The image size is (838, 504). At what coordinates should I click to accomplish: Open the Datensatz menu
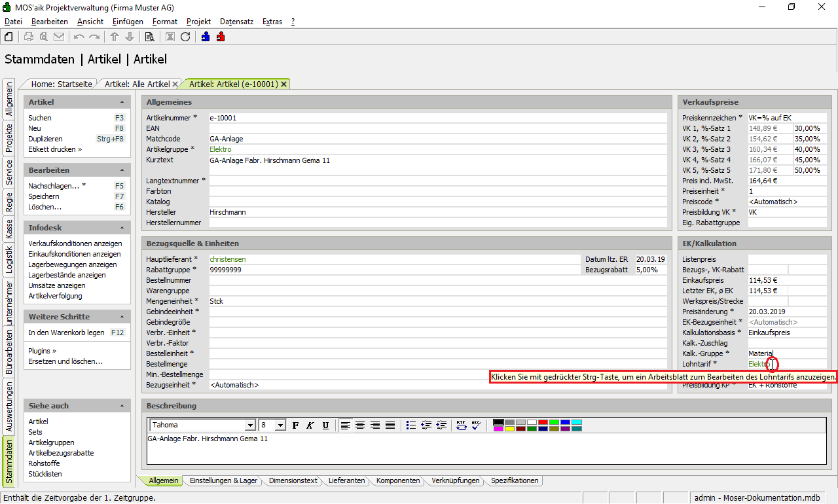(x=236, y=22)
